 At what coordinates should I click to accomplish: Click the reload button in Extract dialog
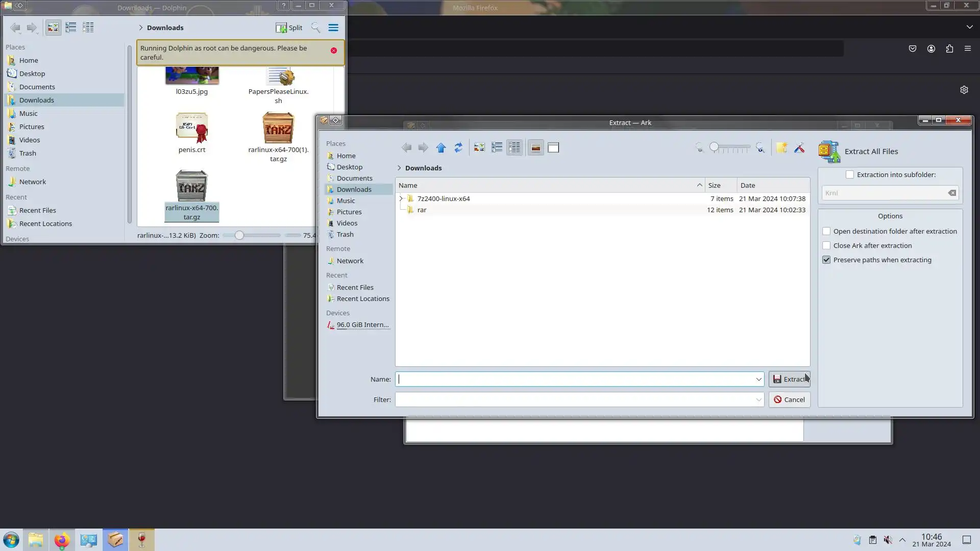coord(458,148)
